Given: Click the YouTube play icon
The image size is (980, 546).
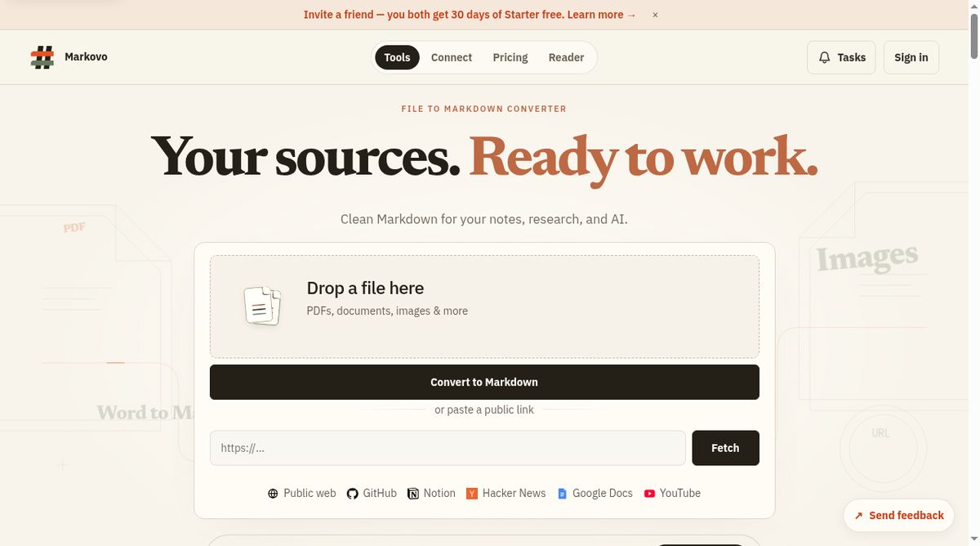Looking at the screenshot, I should click(649, 494).
